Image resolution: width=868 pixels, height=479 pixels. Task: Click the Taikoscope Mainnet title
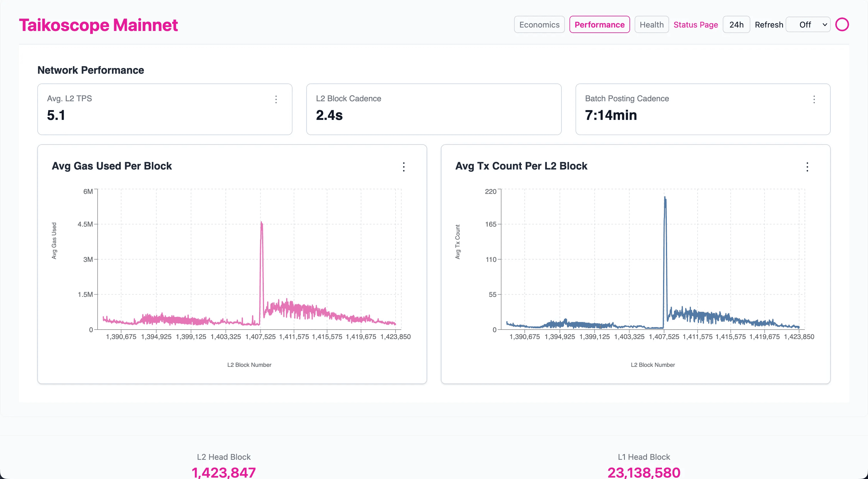pyautogui.click(x=98, y=25)
